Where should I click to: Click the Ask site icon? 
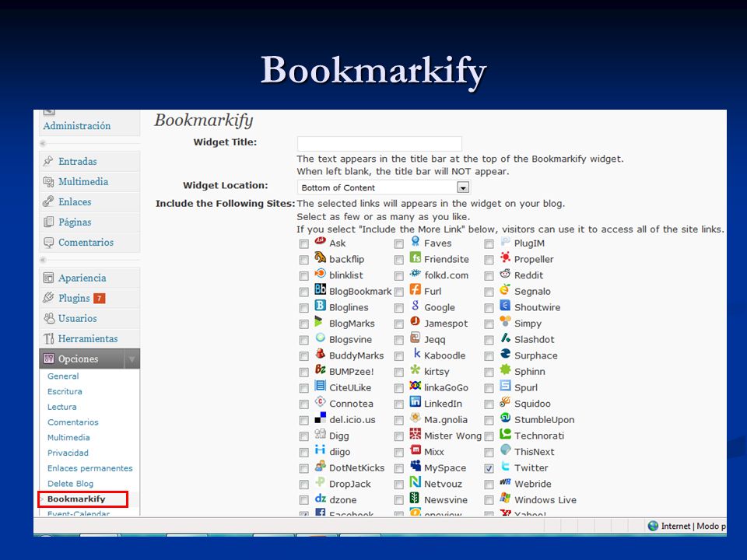click(x=320, y=242)
